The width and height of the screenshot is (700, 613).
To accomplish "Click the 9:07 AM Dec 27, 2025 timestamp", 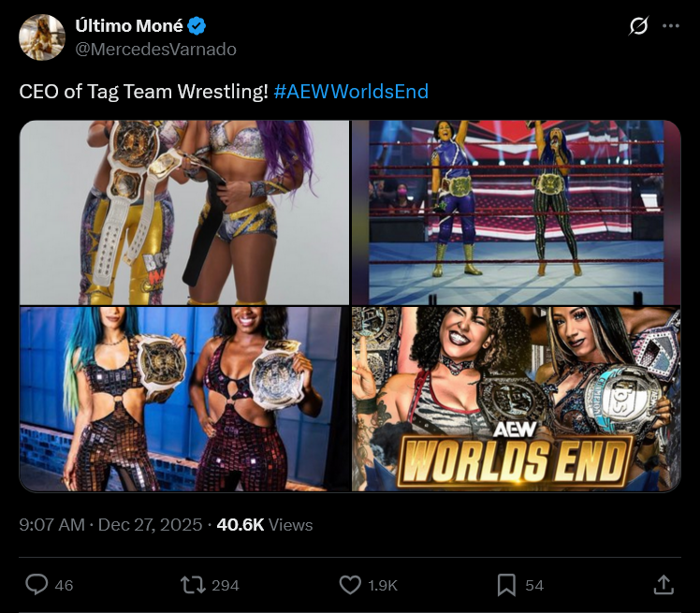I will click(x=110, y=525).
